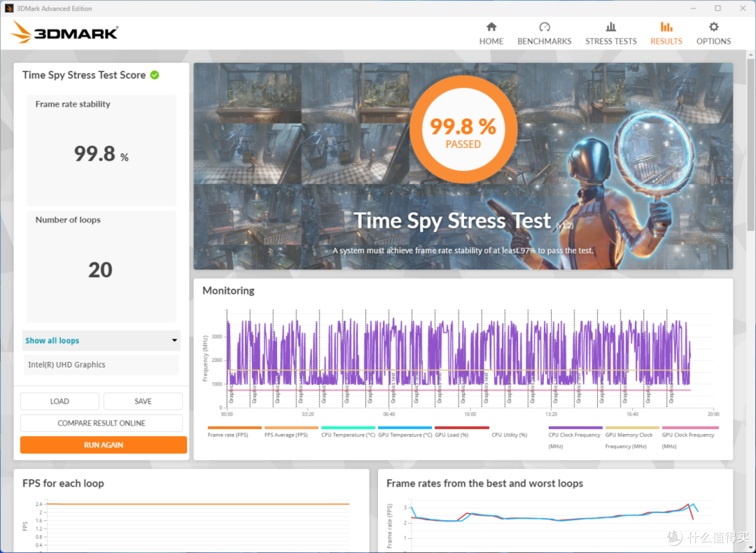Image resolution: width=756 pixels, height=553 pixels.
Task: Go to the Home section icon
Action: pos(491,27)
